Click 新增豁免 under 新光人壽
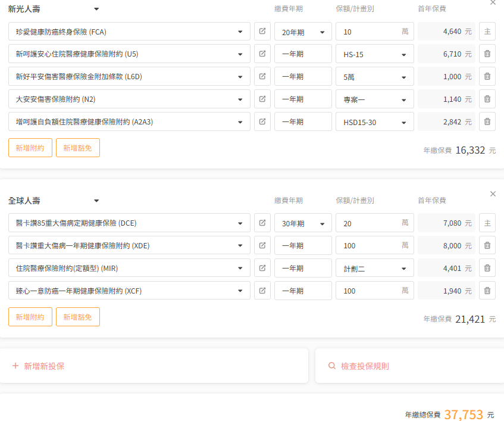The image size is (504, 421). [x=78, y=148]
